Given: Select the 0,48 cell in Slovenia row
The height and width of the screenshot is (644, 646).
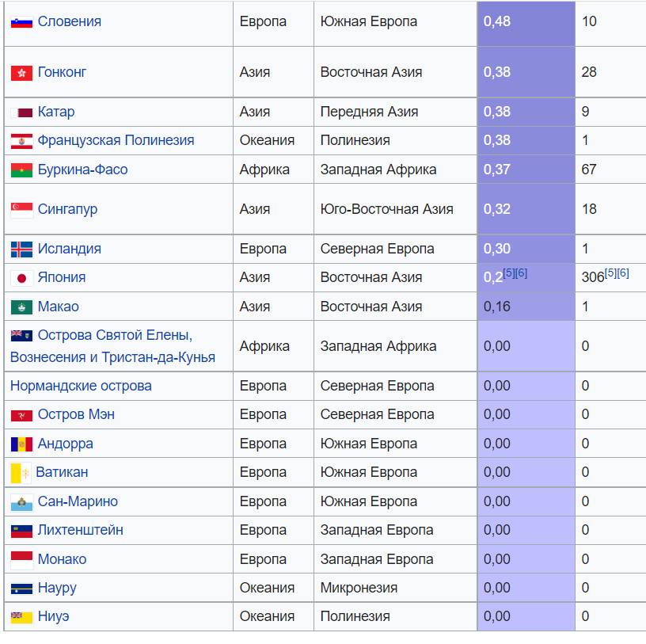Looking at the screenshot, I should tap(526, 22).
